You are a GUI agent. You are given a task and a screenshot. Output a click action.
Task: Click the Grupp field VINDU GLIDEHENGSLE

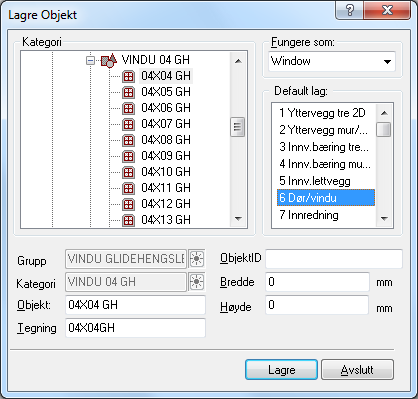(126, 259)
